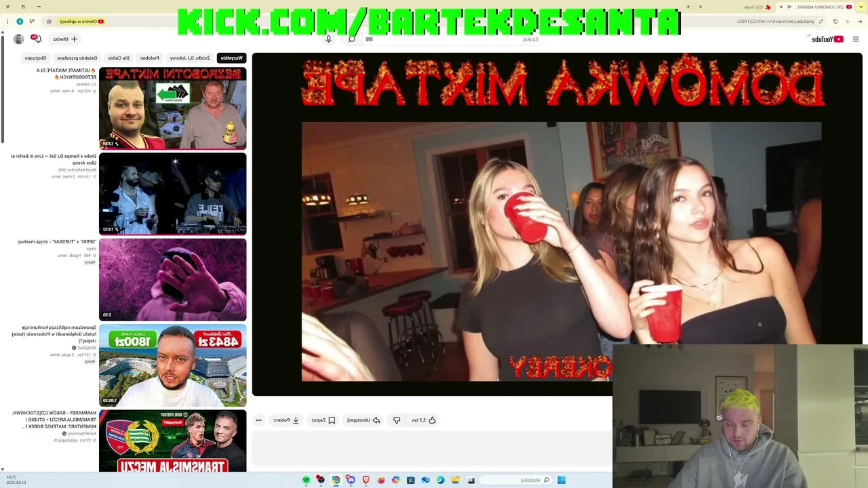Image resolution: width=868 pixels, height=488 pixels.
Task: Open the Transmisja Meczu video thumbnail
Action: pos(173,441)
